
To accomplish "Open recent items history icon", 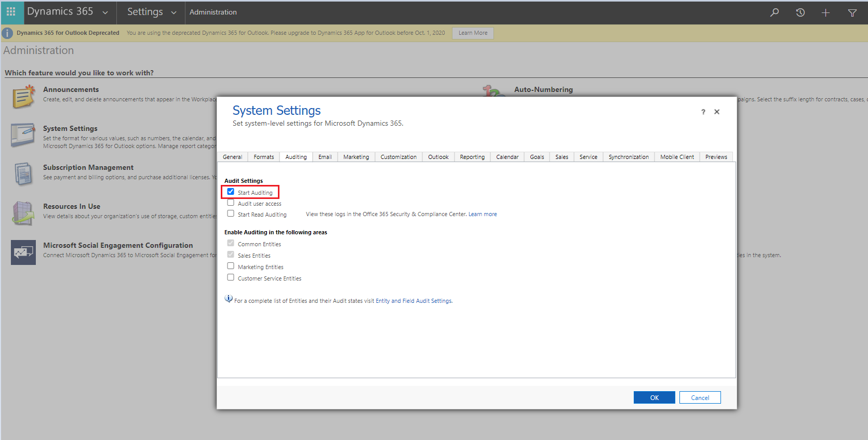I will point(800,12).
